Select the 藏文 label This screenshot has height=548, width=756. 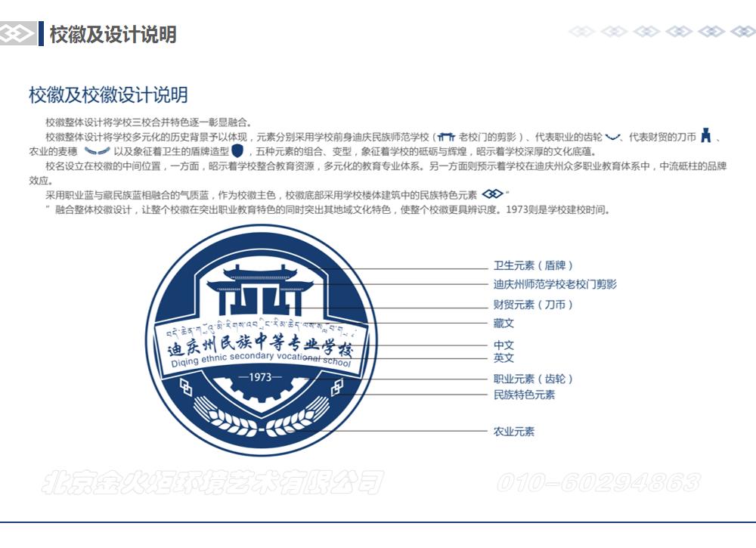click(503, 324)
